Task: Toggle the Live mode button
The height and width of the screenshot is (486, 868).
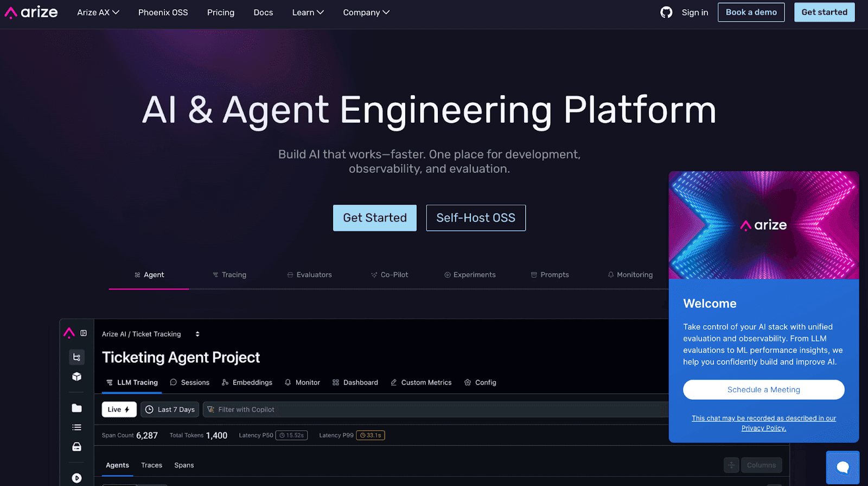Action: pyautogui.click(x=119, y=409)
